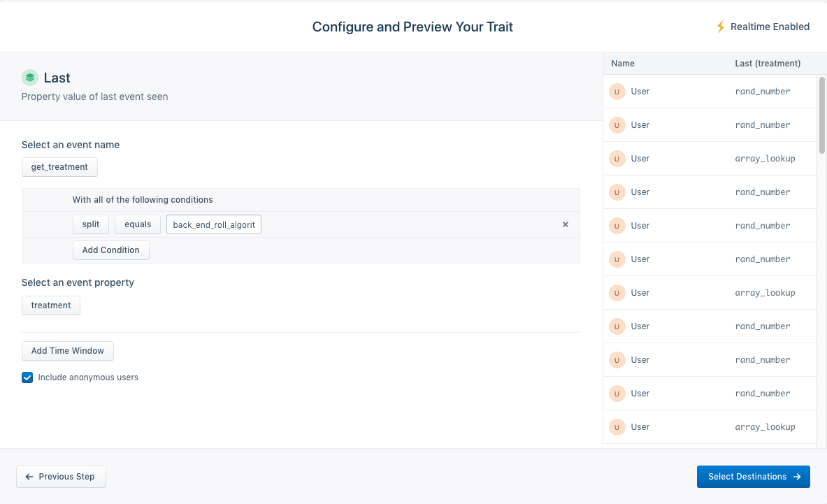827x504 pixels.
Task: Uncheck Include anonymous users checkbox
Action: pyautogui.click(x=27, y=377)
